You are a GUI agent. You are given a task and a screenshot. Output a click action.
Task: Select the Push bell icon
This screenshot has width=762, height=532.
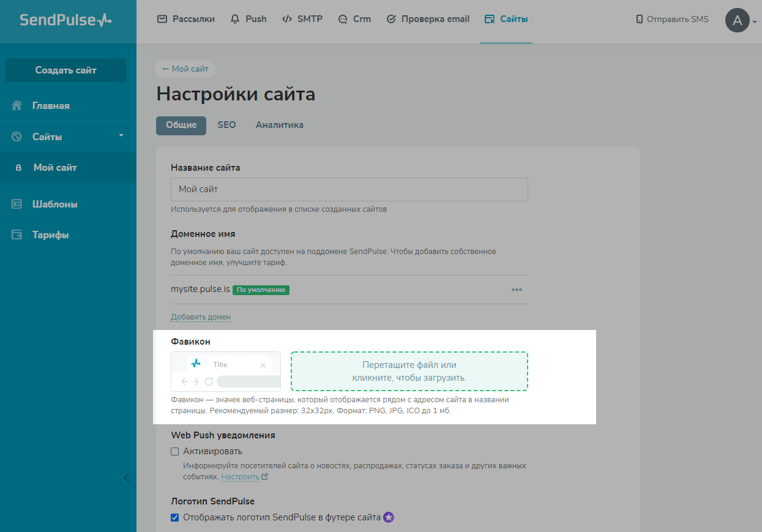[x=234, y=18]
